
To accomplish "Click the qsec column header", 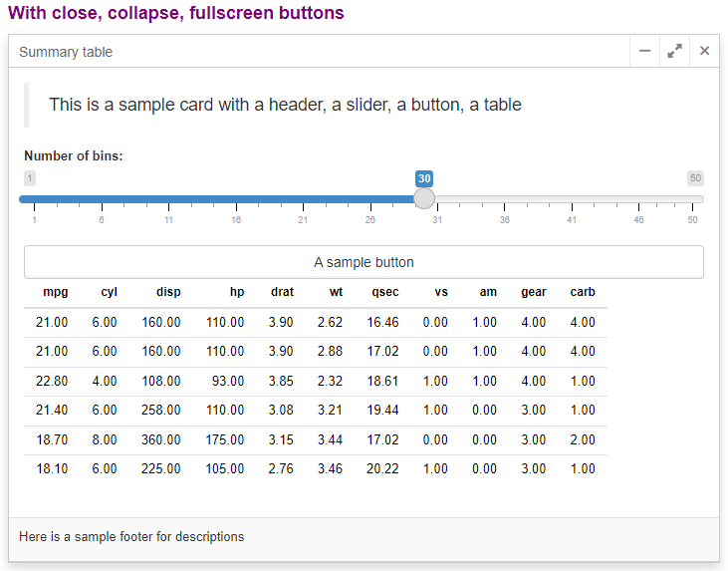I will (384, 292).
